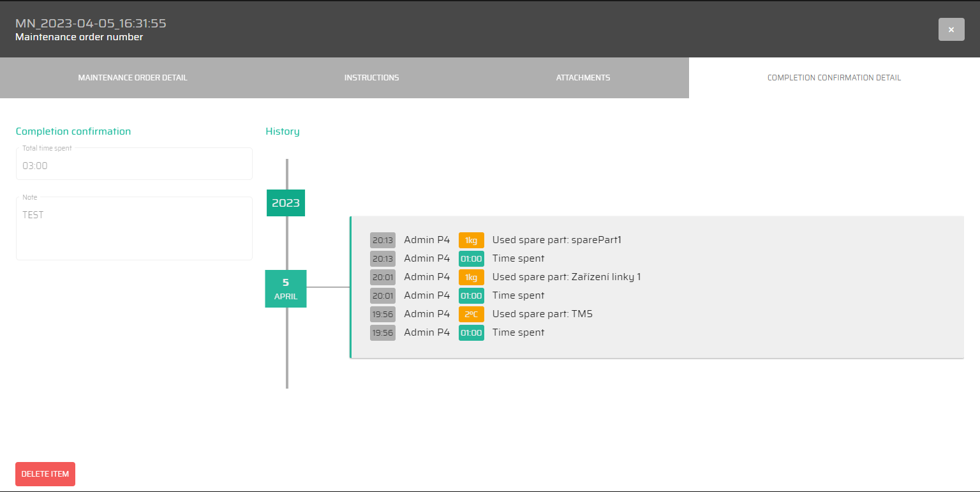This screenshot has height=492, width=980.
Task: Select the Completion Confirmation Detail tab
Action: tap(834, 78)
